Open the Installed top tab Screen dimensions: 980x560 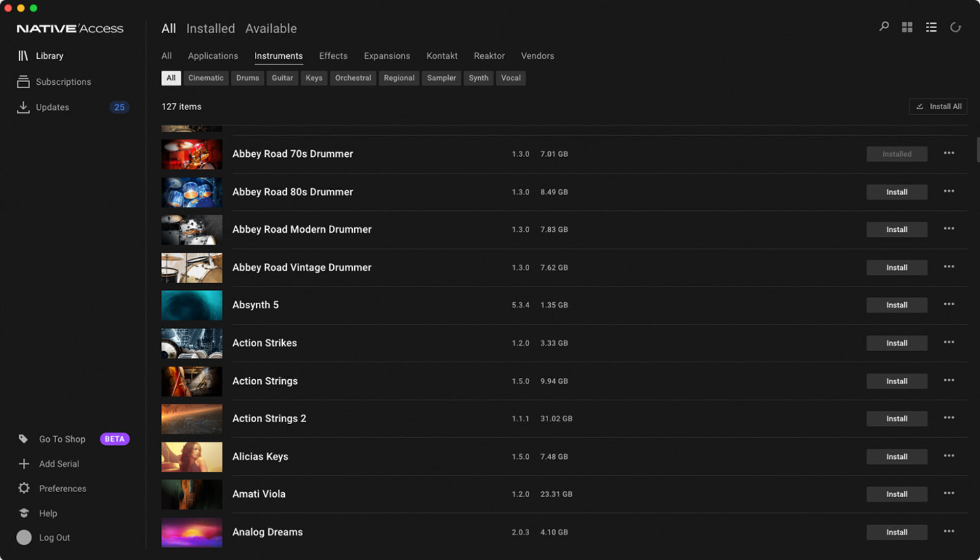click(210, 29)
